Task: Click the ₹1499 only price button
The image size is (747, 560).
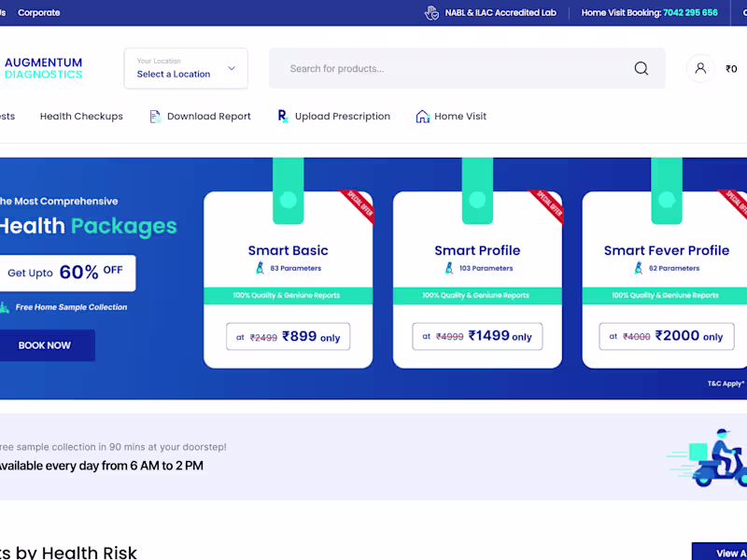Action: point(477,336)
